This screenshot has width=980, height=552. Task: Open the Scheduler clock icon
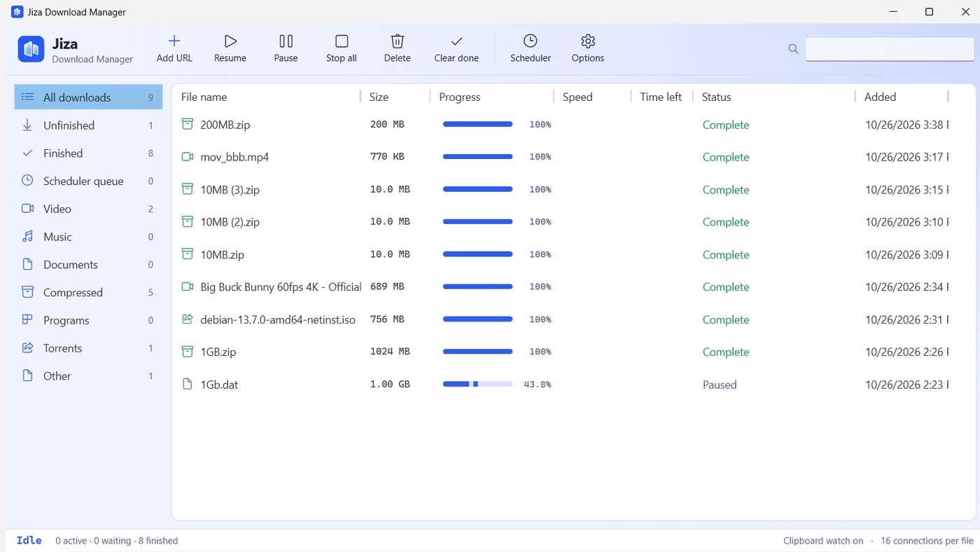531,41
